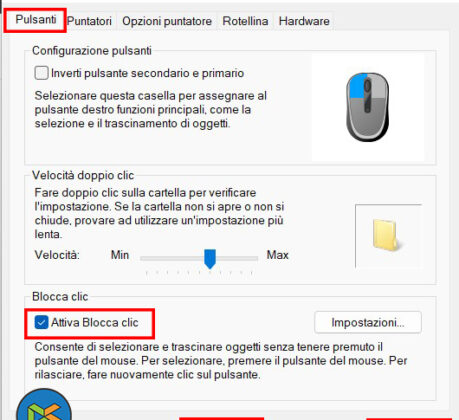The image size is (459, 420).
Task: Click the blue left button on mouse image
Action: click(357, 85)
